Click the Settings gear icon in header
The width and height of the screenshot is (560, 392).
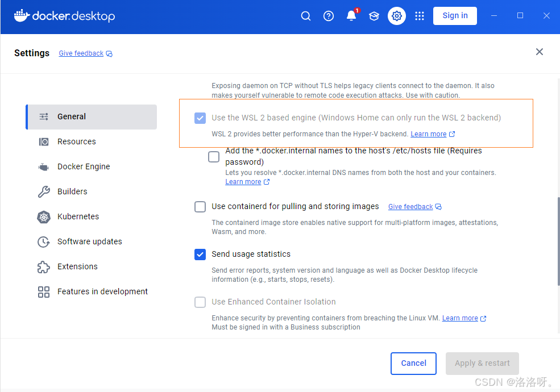pos(397,16)
